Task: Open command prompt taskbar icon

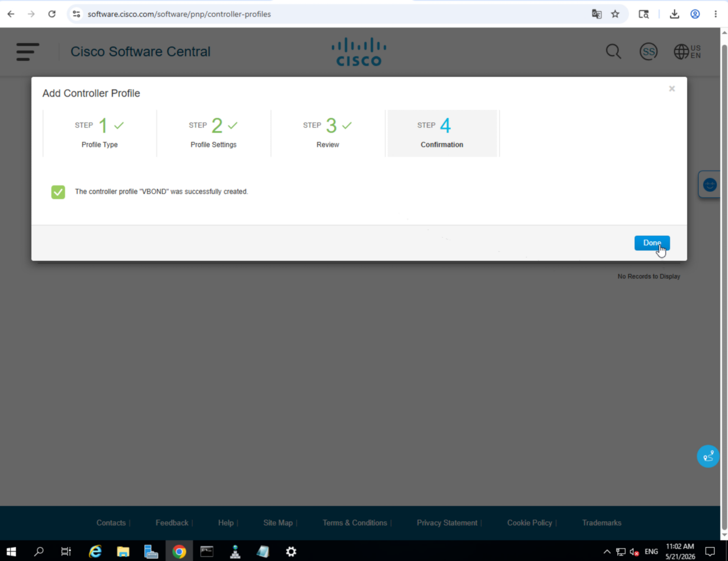Action: (x=207, y=551)
